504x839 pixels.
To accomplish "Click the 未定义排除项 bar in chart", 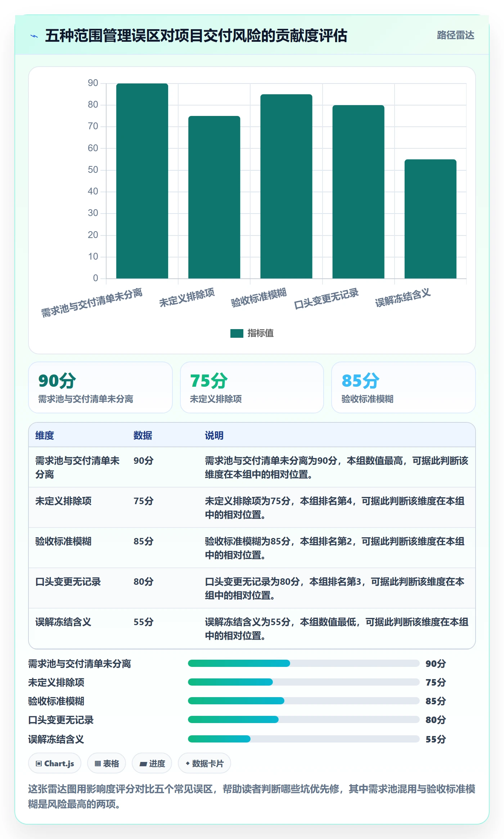I will pyautogui.click(x=214, y=197).
